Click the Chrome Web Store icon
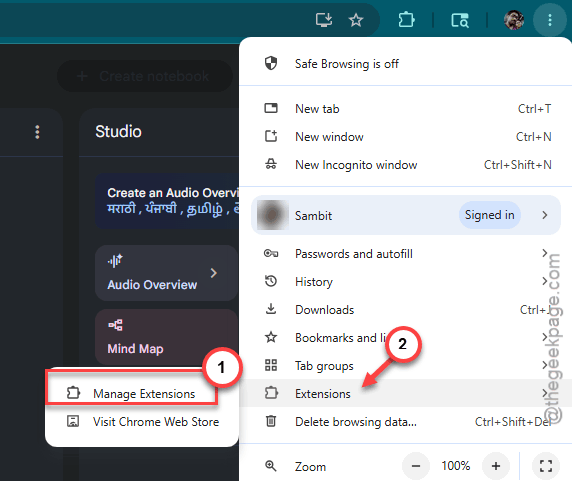The height and width of the screenshot is (481, 572). [73, 421]
